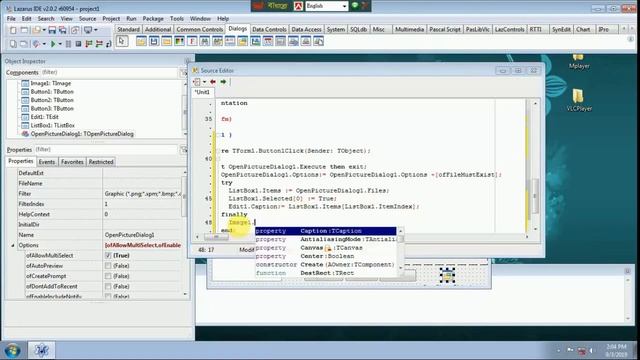Open the jump history dropdown in Source Editor
640x360 pixels.
[x=204, y=82]
